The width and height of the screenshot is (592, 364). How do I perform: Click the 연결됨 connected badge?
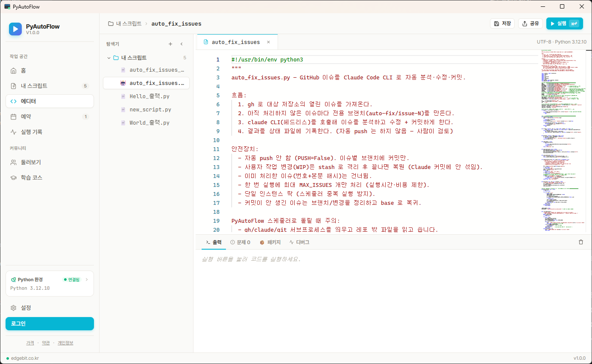71,280
